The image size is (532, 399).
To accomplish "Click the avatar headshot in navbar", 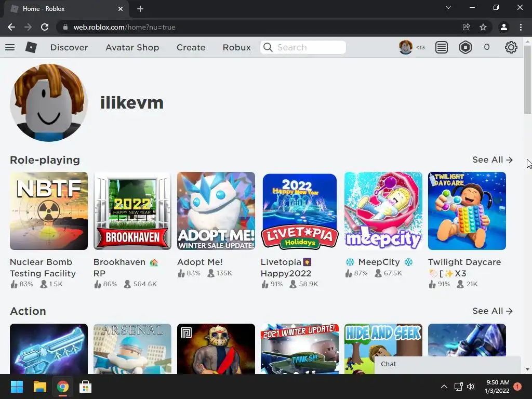I will [x=405, y=47].
